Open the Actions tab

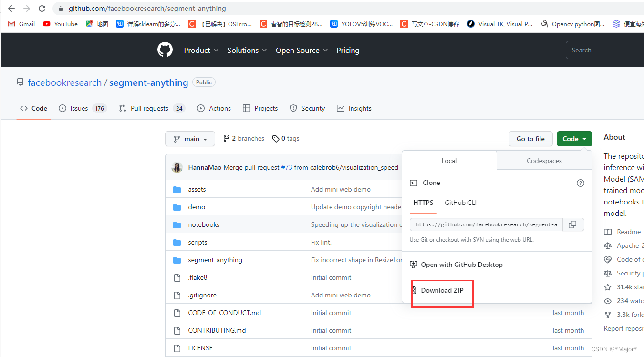(214, 108)
